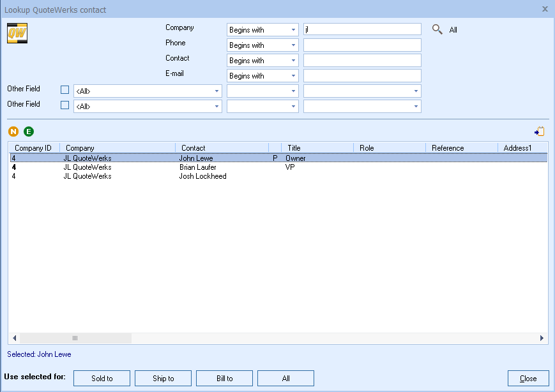This screenshot has width=555, height=392.
Task: Click the Selected: John Lewe status text
Action: [40, 354]
